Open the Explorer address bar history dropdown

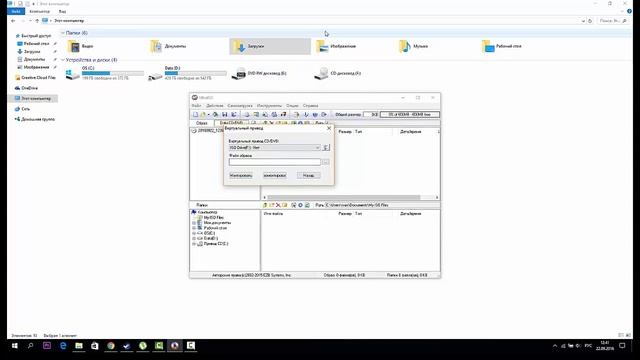point(583,20)
